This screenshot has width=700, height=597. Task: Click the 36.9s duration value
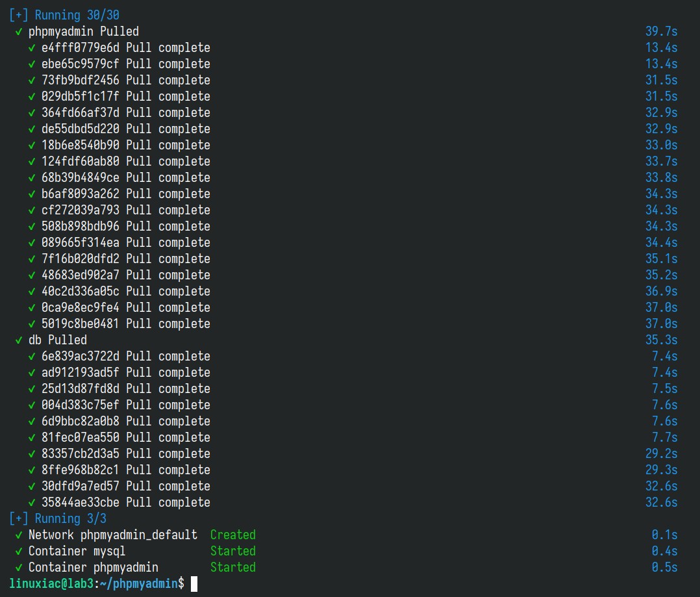(661, 291)
